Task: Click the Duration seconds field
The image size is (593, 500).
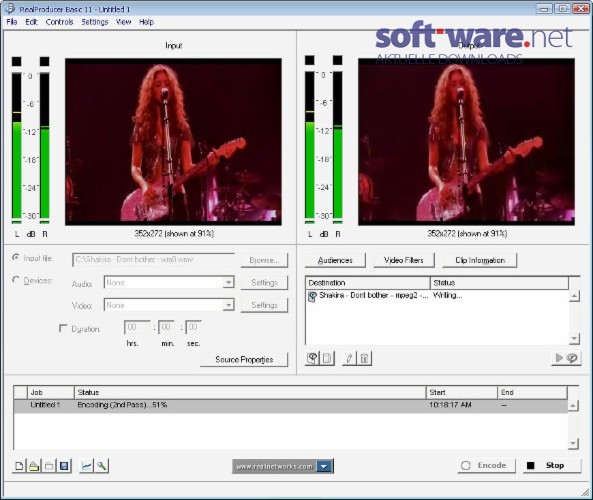Action: coord(193,327)
